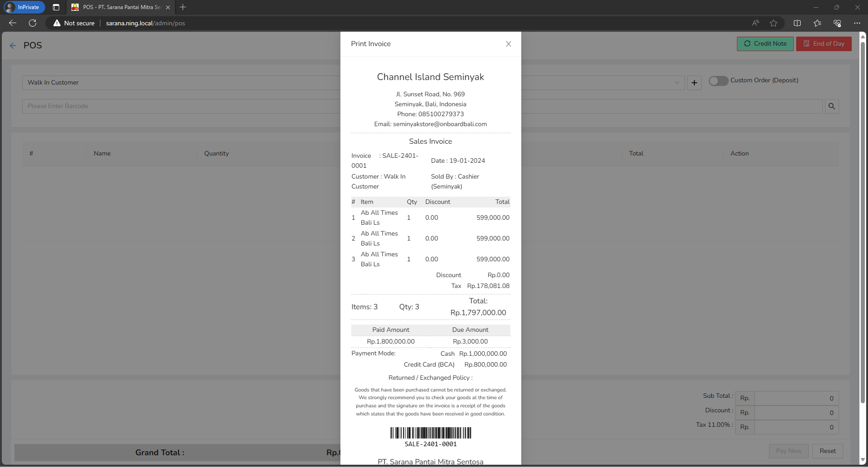This screenshot has width=868, height=467.
Task: Click the page vertical scrollbar
Action: pos(863,222)
